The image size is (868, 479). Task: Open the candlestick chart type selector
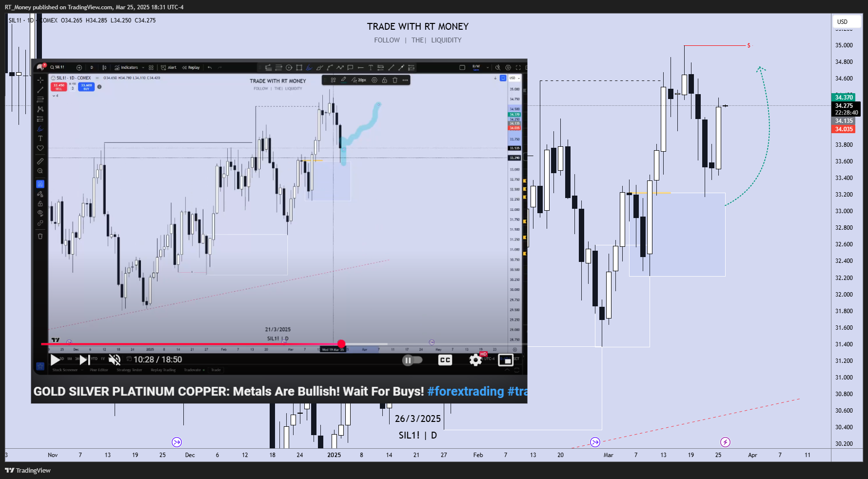point(104,67)
